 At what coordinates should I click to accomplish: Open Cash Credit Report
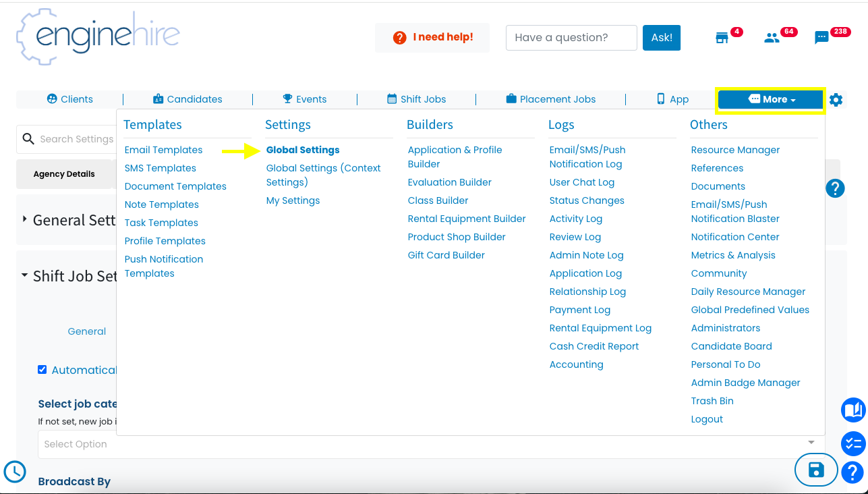tap(594, 346)
